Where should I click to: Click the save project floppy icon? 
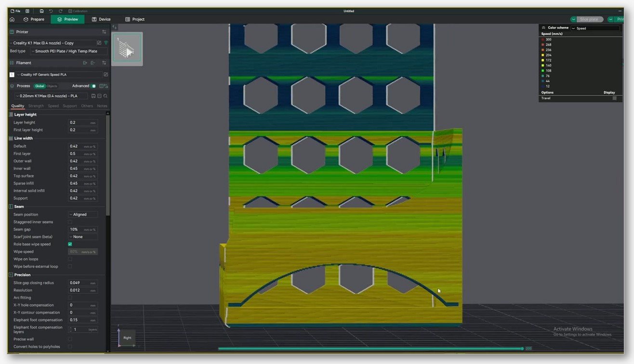pos(42,11)
